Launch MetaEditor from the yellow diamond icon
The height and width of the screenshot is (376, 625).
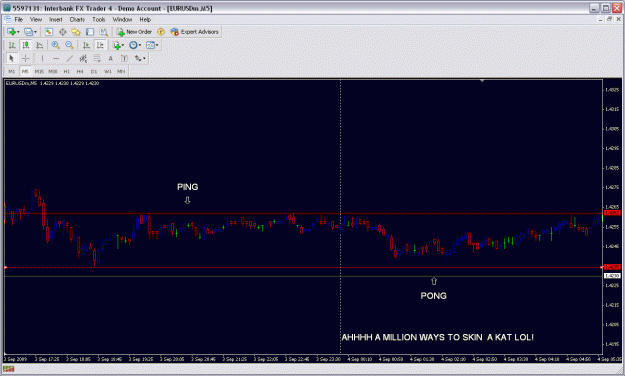[161, 32]
